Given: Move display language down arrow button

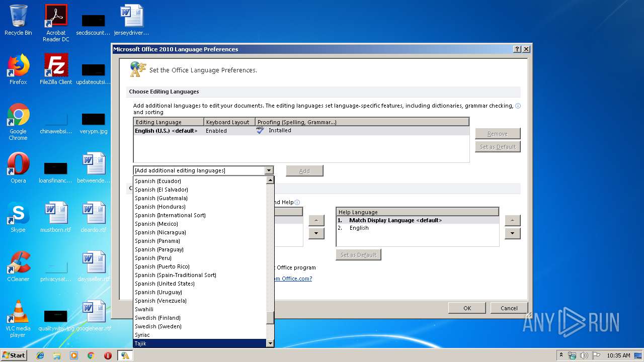Looking at the screenshot, I should tap(316, 233).
